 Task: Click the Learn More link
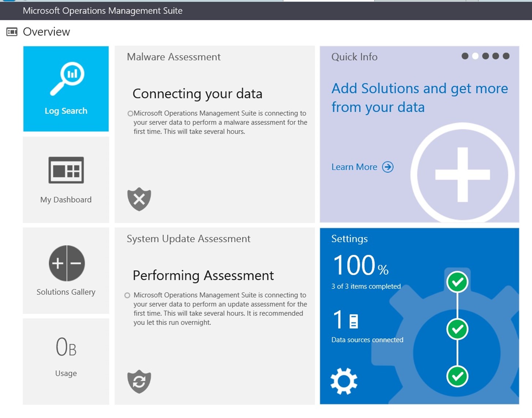tap(354, 167)
